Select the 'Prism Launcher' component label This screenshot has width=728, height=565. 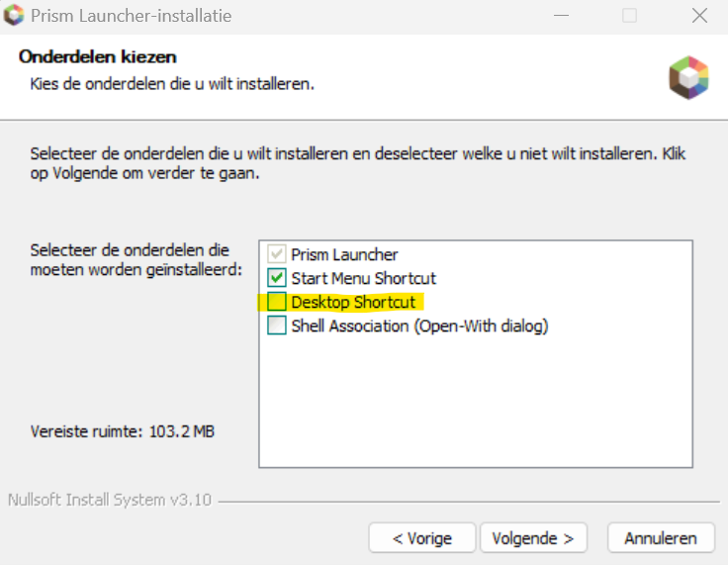point(344,254)
